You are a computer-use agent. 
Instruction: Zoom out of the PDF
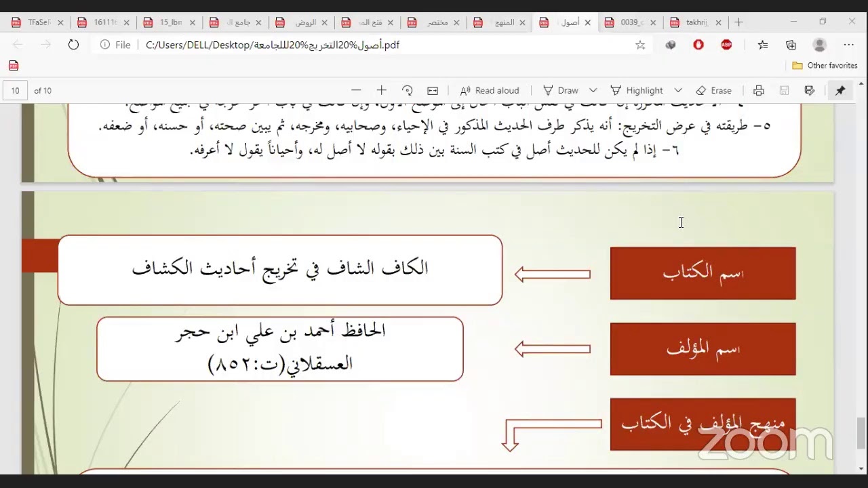coord(356,90)
